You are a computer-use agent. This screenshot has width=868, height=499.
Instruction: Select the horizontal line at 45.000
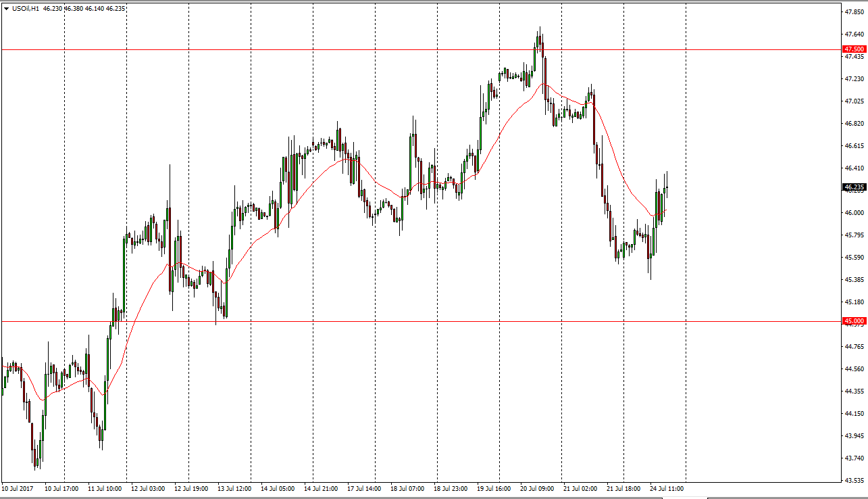pos(405,321)
